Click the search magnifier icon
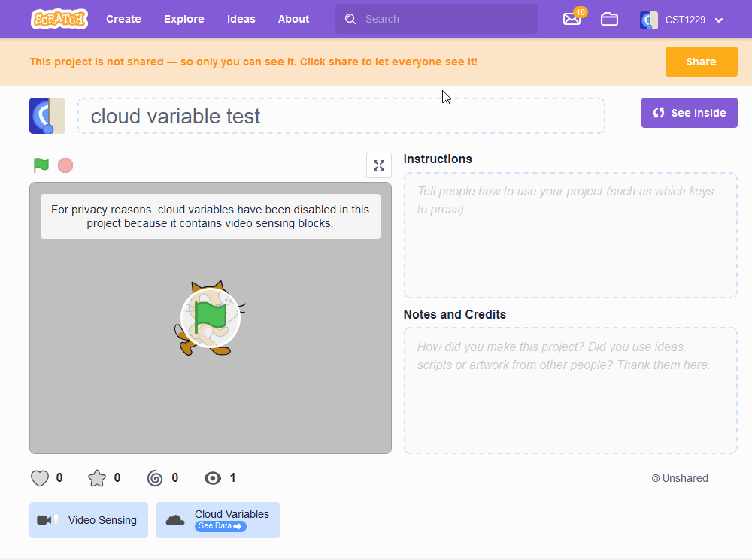Image resolution: width=752 pixels, height=560 pixels. click(x=350, y=20)
